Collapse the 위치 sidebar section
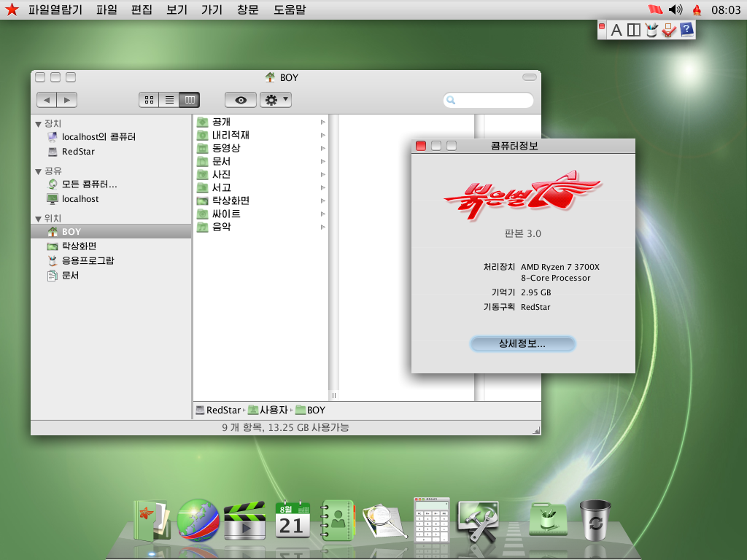The image size is (747, 560). 38,219
